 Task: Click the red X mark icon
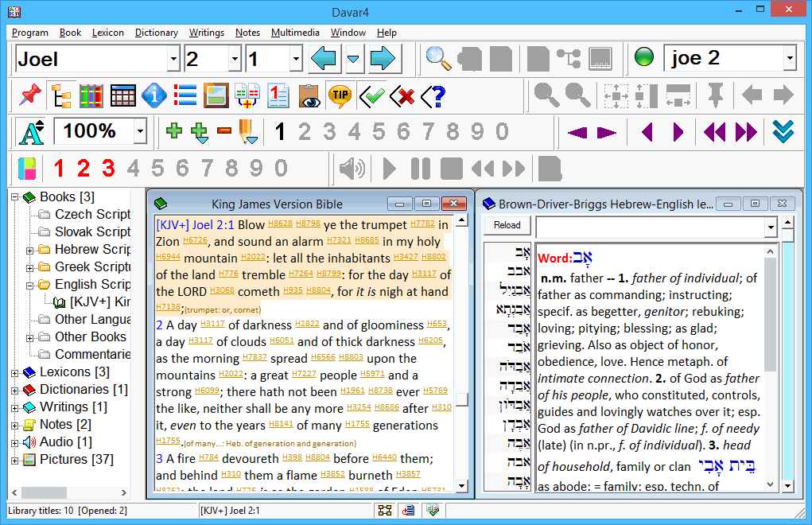(x=403, y=95)
